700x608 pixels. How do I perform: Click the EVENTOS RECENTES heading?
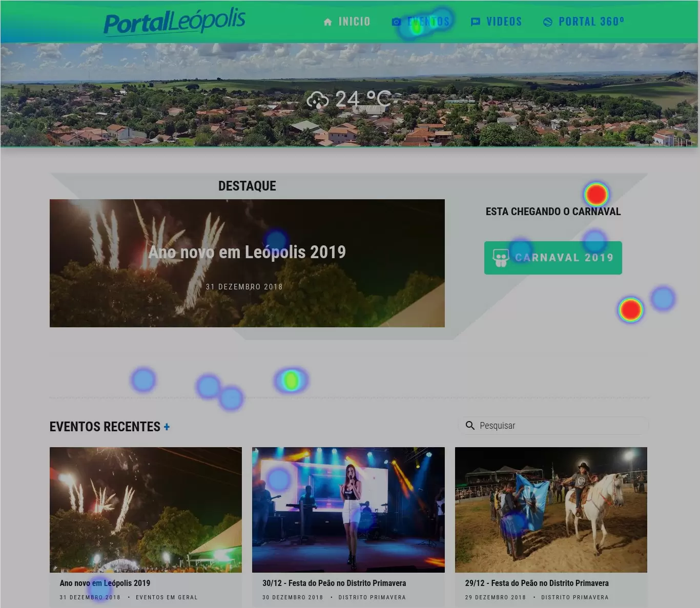coord(105,427)
